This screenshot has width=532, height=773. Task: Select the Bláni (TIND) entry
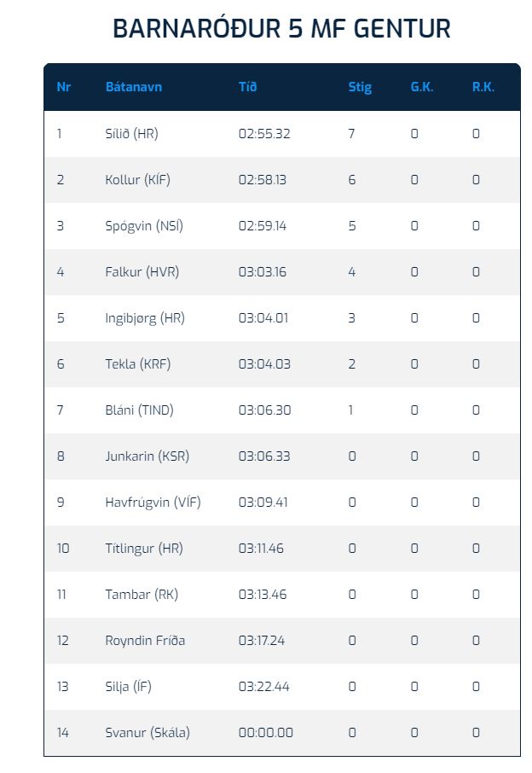[139, 410]
